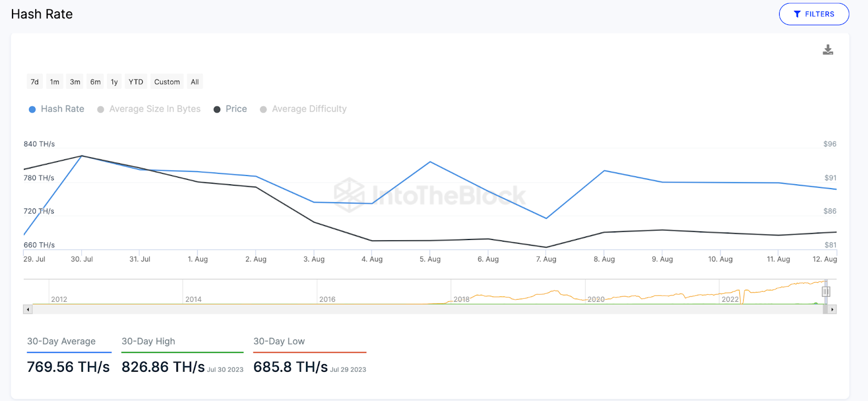Image resolution: width=868 pixels, height=401 pixels.
Task: Click the navigator left scroll arrow
Action: pos(28,309)
